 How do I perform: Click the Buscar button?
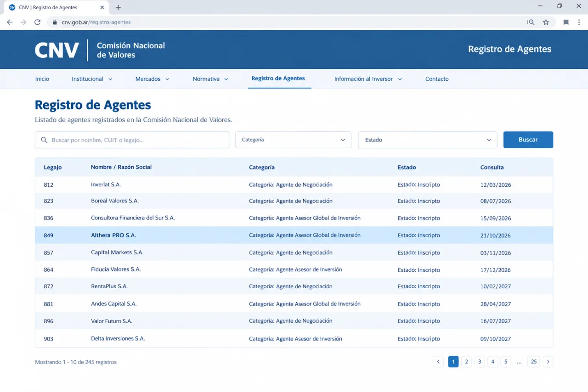pos(528,140)
